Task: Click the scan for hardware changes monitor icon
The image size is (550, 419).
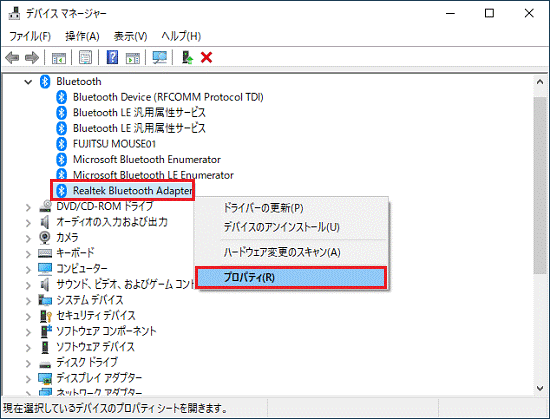Action: point(160,58)
